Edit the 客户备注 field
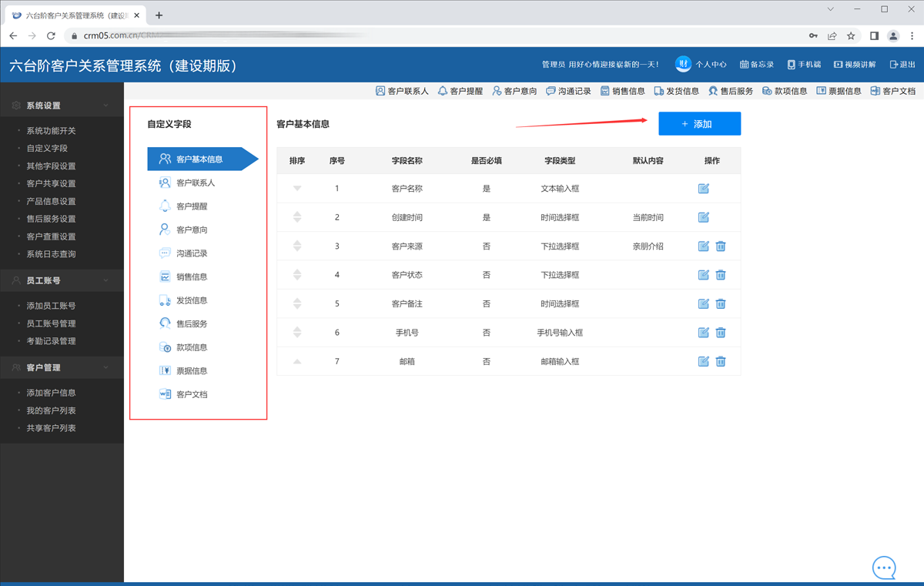The image size is (924, 586). click(x=703, y=303)
